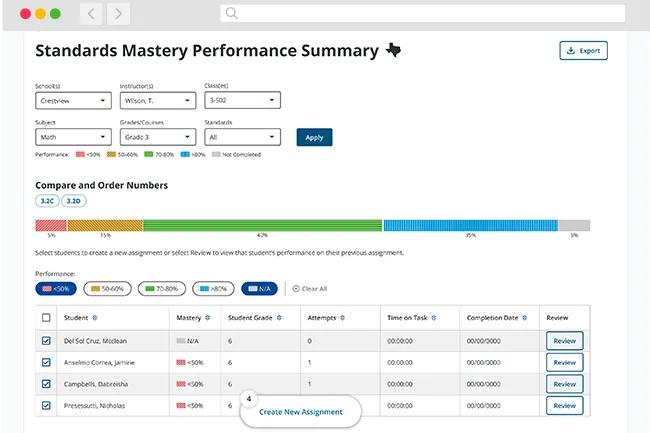Open the Grades/Courses Grade 3 dropdown

158,137
